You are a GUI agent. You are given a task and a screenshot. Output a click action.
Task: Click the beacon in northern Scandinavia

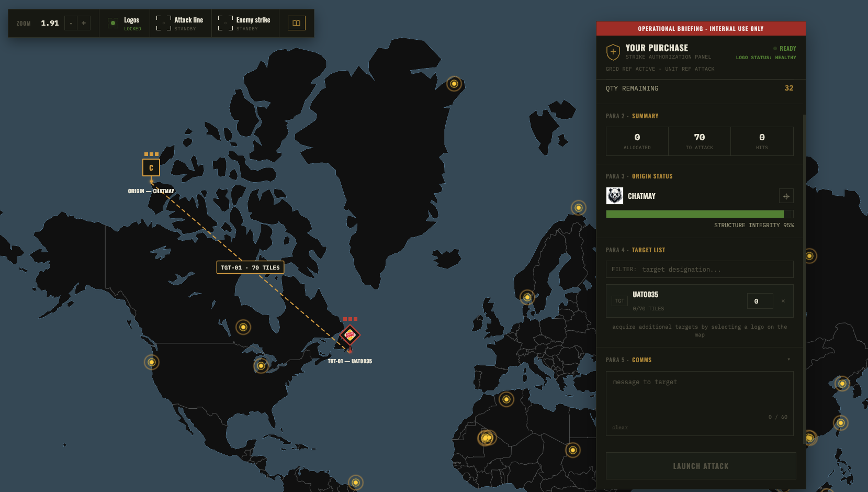point(579,208)
